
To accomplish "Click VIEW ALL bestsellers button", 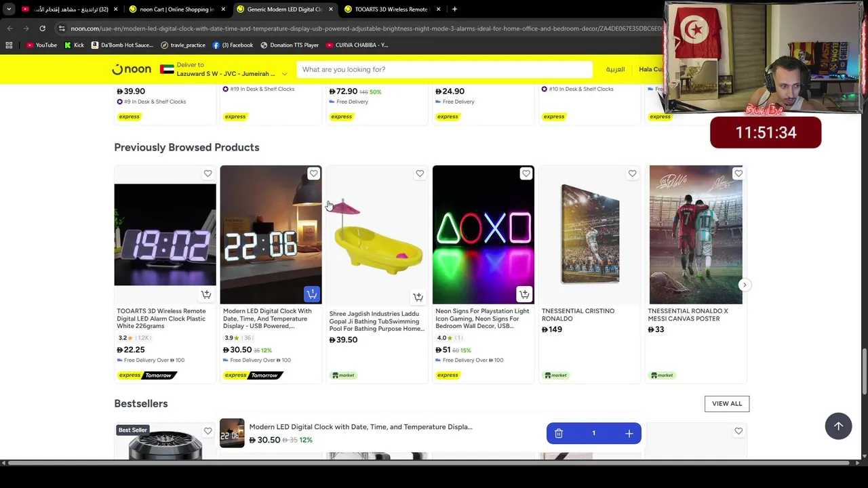I will coord(727,403).
